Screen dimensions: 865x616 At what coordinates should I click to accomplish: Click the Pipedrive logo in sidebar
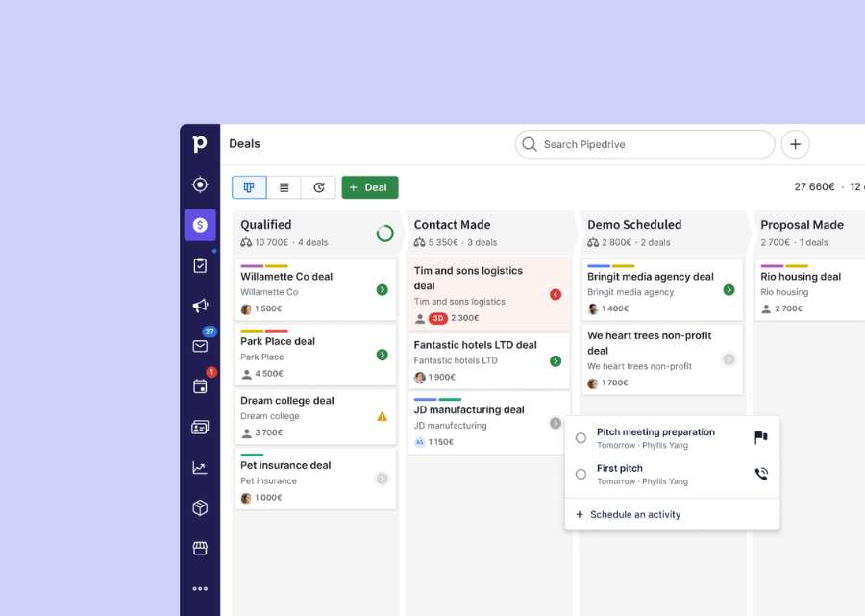200,144
